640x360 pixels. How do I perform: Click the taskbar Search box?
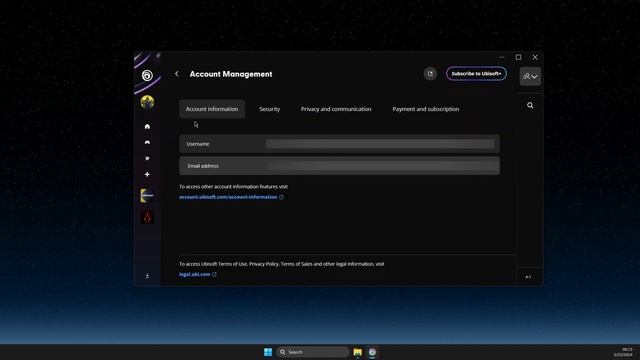(x=313, y=352)
